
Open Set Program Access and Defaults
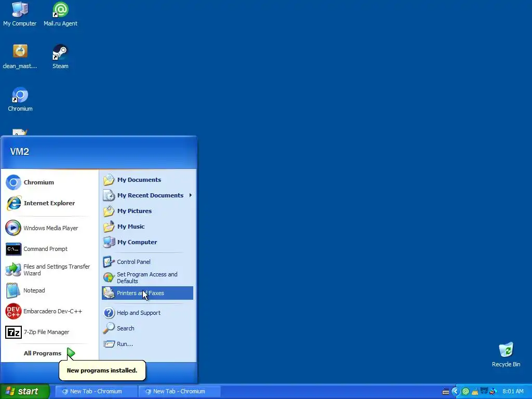(147, 277)
